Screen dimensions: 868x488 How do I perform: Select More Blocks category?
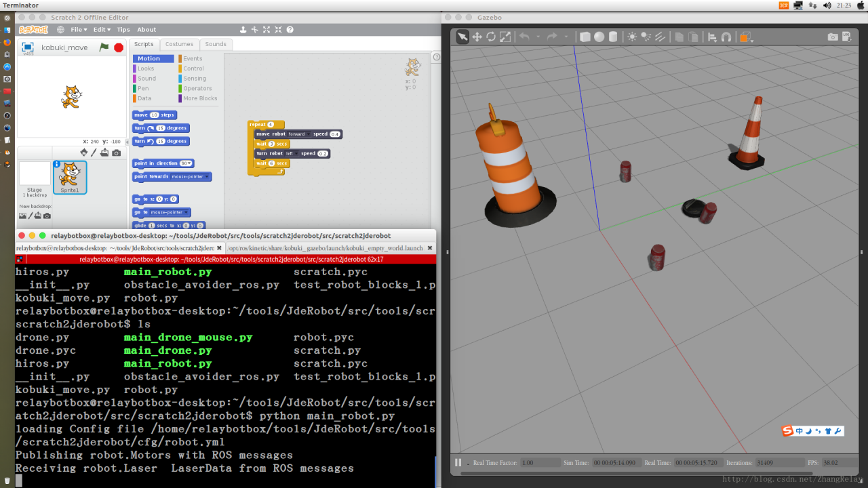[x=199, y=98]
